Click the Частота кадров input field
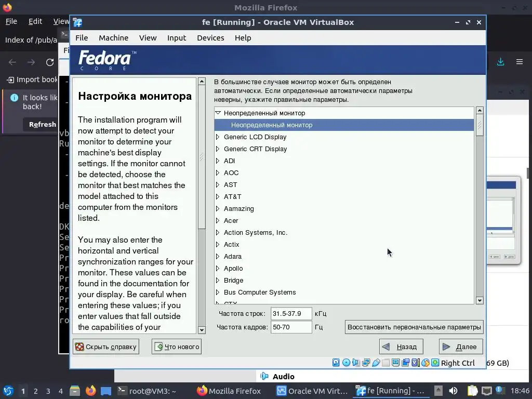Image resolution: width=532 pixels, height=399 pixels. tap(291, 327)
